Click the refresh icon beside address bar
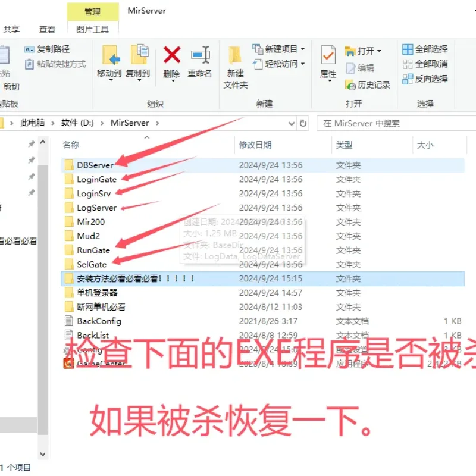This screenshot has height=476, width=476. 303,123
